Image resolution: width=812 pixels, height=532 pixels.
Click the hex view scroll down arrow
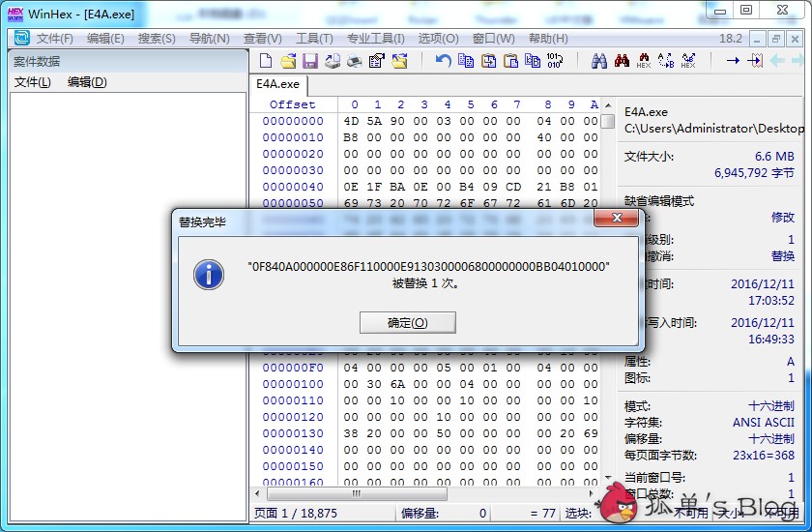tap(608, 477)
